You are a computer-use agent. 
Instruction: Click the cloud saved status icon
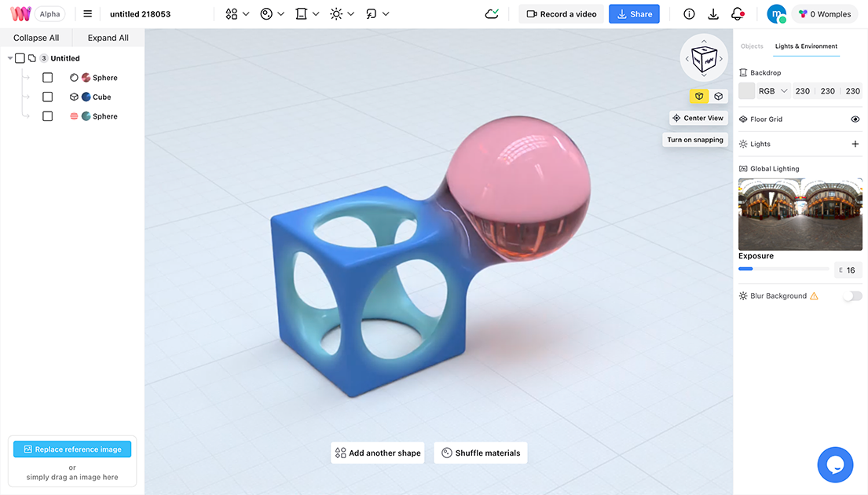492,14
